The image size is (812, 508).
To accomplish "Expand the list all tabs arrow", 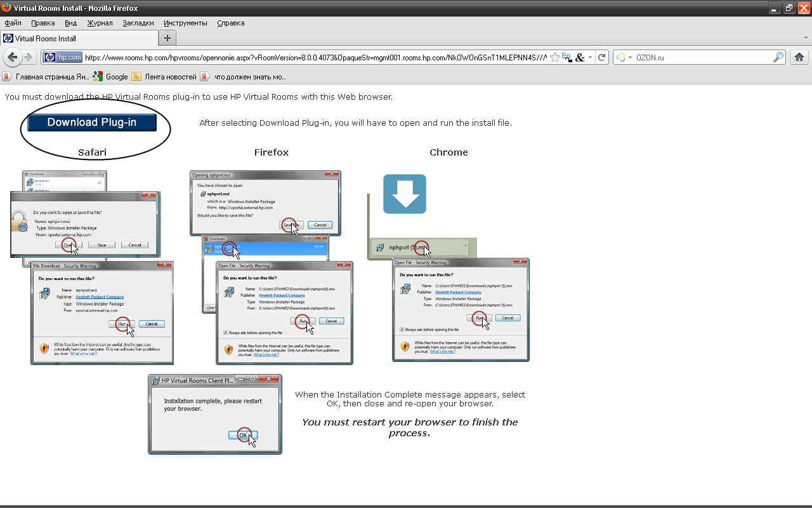I will click(x=806, y=38).
